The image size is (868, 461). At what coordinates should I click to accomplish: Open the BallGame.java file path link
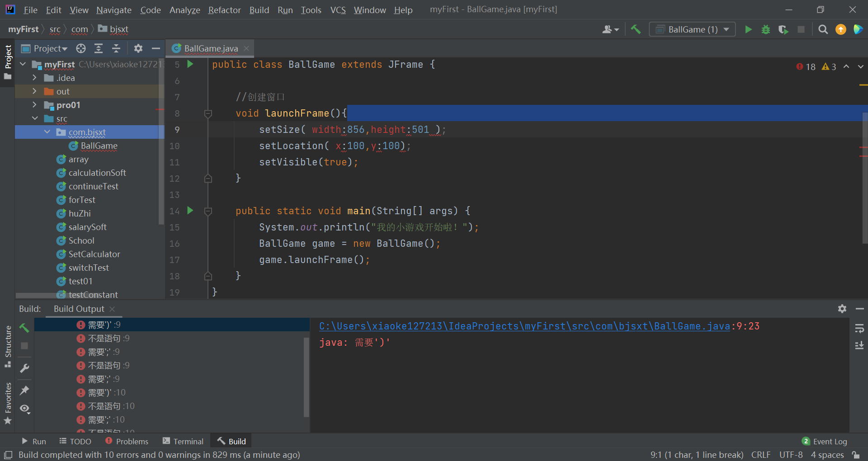point(524,326)
